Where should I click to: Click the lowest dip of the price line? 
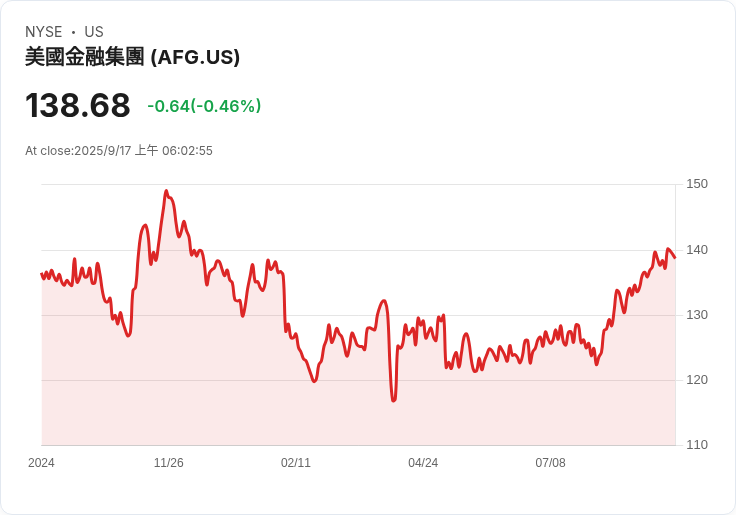click(394, 401)
